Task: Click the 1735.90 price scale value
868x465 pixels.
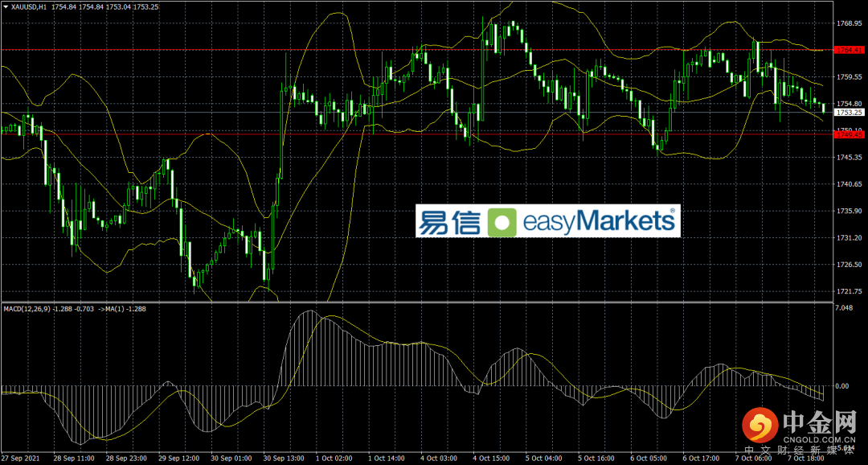Action: pos(850,211)
